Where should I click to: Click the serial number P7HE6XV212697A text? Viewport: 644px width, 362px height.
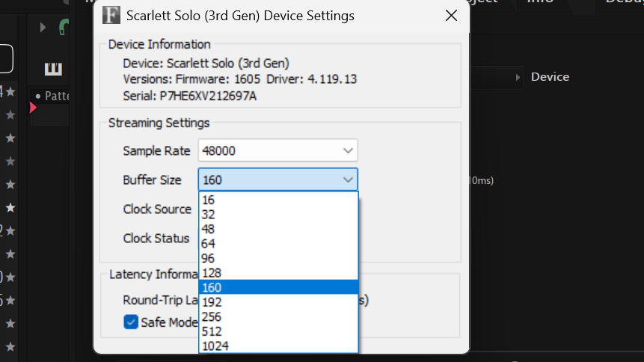208,96
